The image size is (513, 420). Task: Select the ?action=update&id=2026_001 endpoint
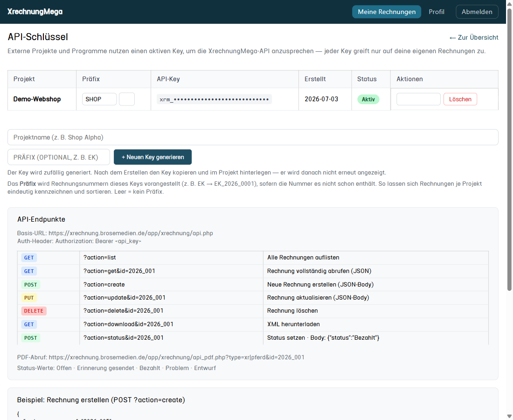125,298
